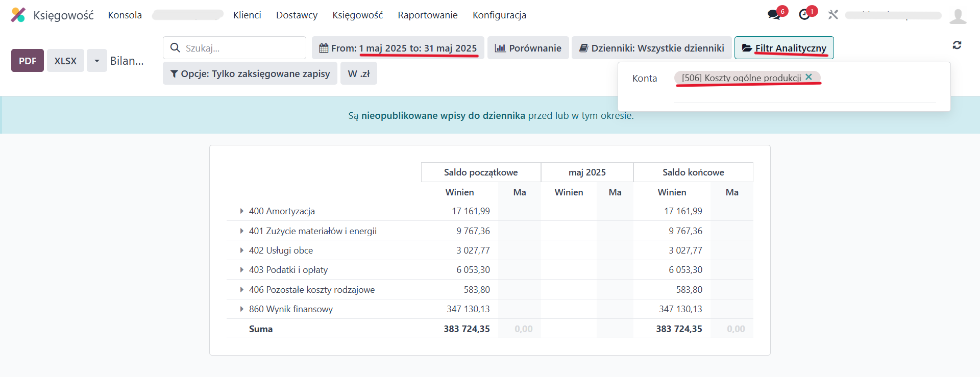Viewport: 980px width, 377px height.
Task: Click the 383 724,35 closing balance total
Action: (679, 329)
